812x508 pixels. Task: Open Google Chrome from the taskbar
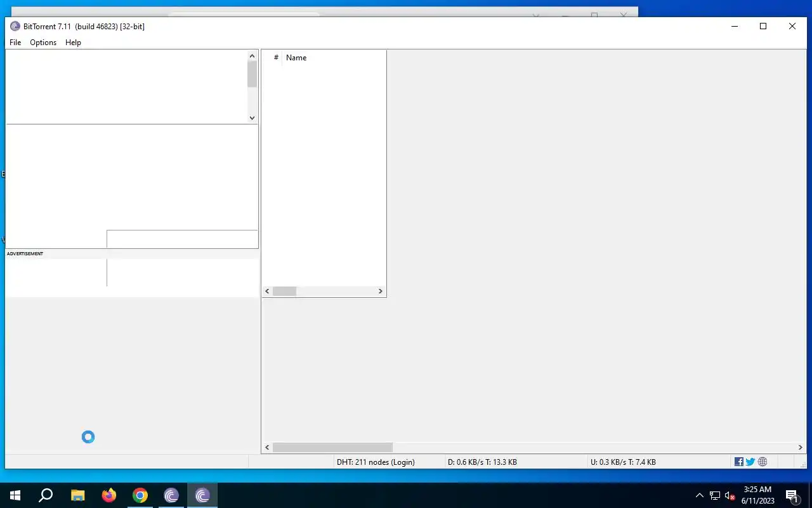(140, 495)
